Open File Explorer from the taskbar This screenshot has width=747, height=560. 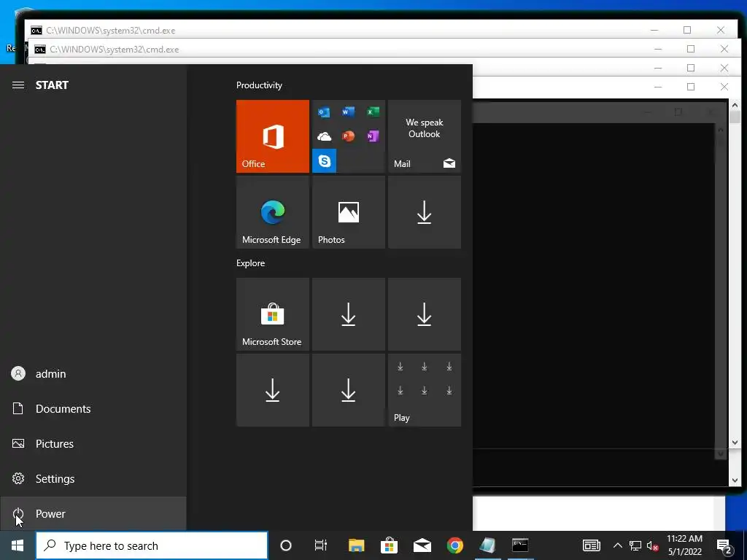click(x=356, y=545)
